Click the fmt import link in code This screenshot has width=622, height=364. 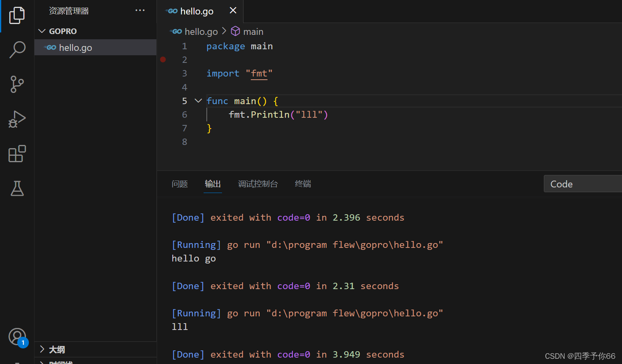click(x=259, y=73)
